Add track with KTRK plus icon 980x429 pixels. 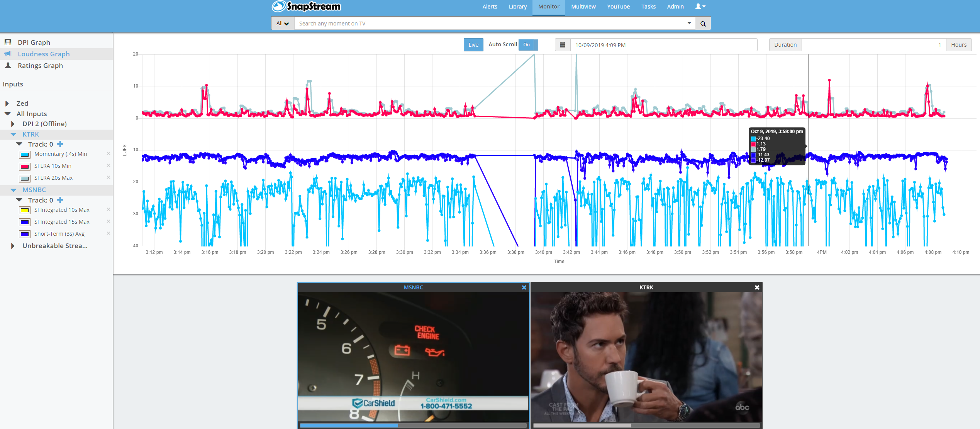(60, 144)
